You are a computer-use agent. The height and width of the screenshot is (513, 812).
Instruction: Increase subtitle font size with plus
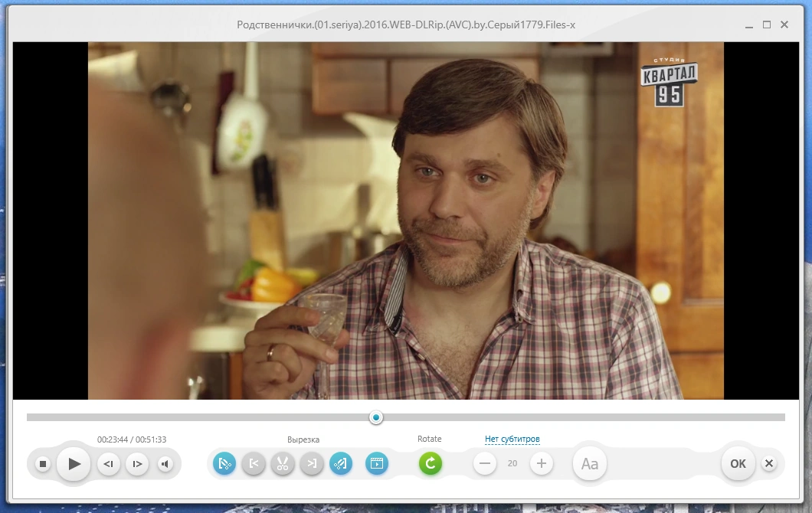pos(541,463)
